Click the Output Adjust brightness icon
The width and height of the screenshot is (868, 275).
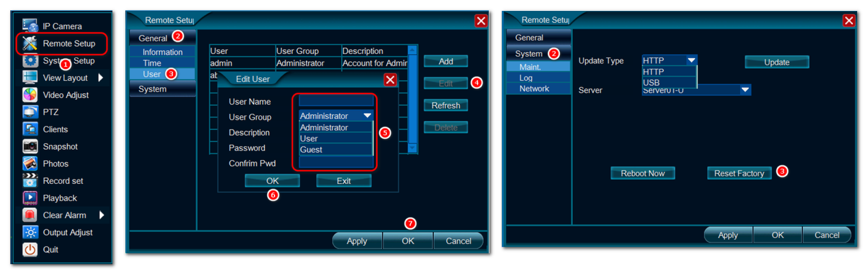pos(30,232)
